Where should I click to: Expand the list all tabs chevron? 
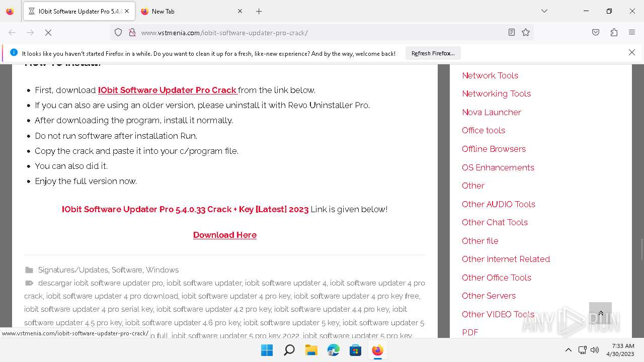point(544,11)
